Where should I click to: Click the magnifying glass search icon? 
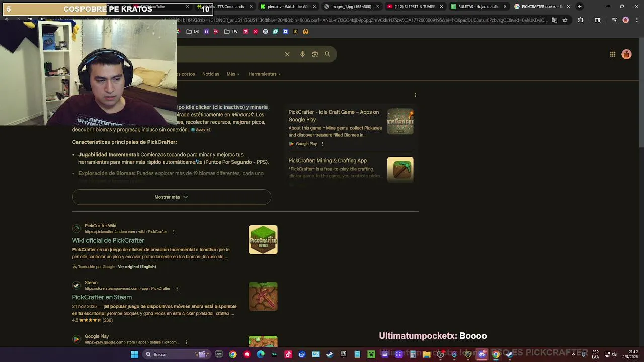coord(328,54)
